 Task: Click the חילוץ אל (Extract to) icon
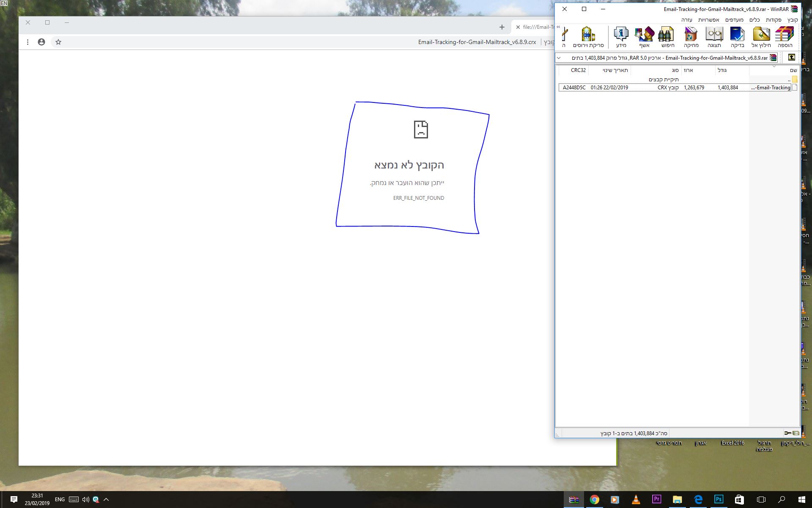[x=761, y=37]
